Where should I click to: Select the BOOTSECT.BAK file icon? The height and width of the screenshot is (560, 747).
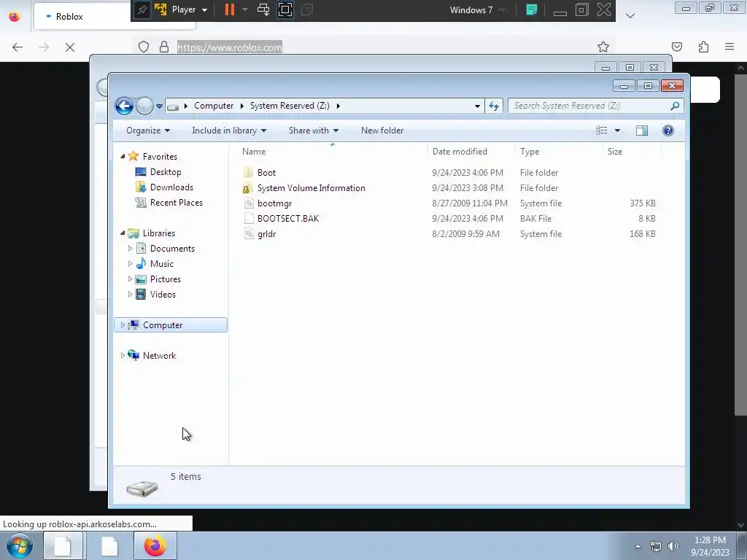click(249, 219)
